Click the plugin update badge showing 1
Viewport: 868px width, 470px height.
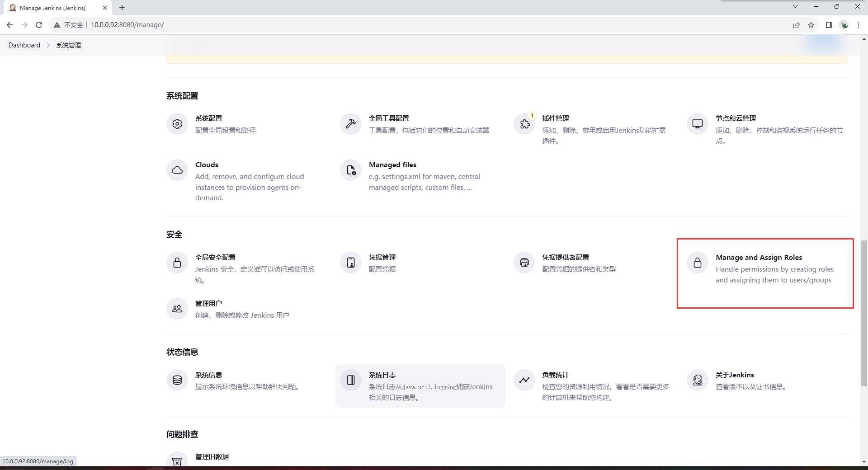click(532, 116)
